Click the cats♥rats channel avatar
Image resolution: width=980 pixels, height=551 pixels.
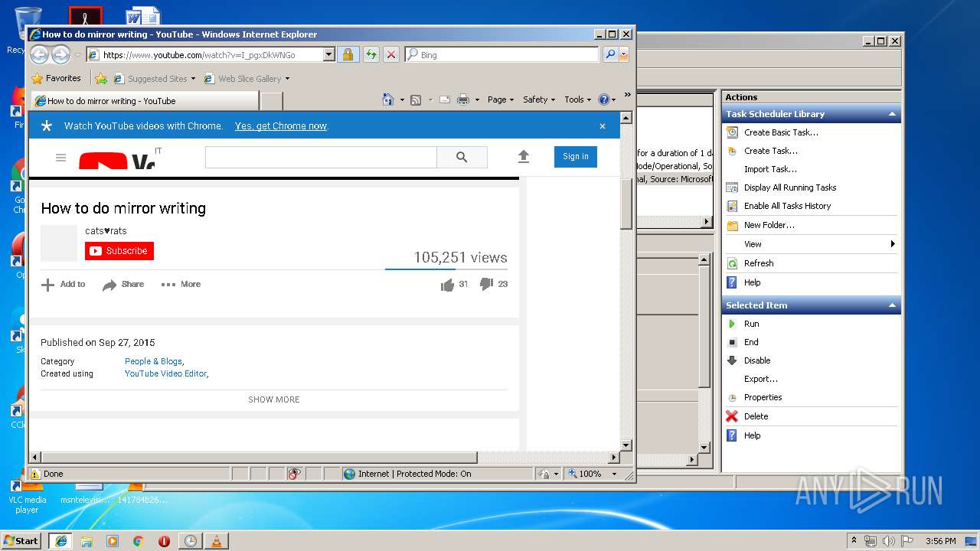coord(59,243)
